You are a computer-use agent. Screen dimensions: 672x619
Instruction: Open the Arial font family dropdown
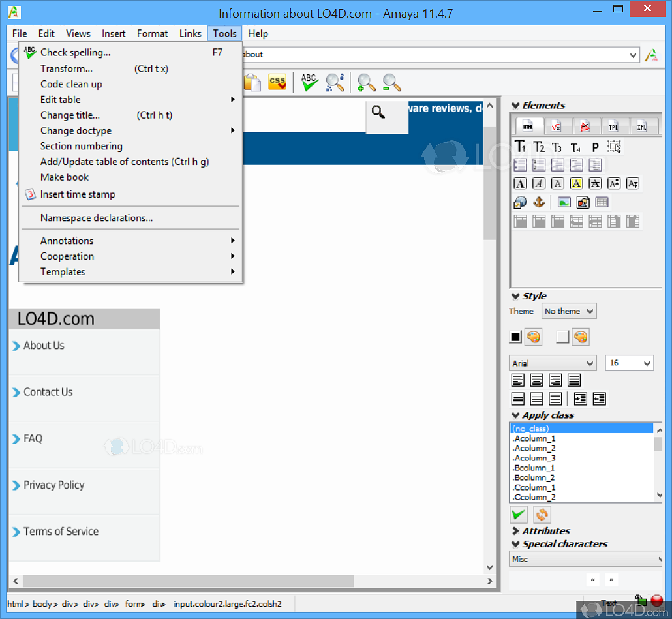coord(553,363)
